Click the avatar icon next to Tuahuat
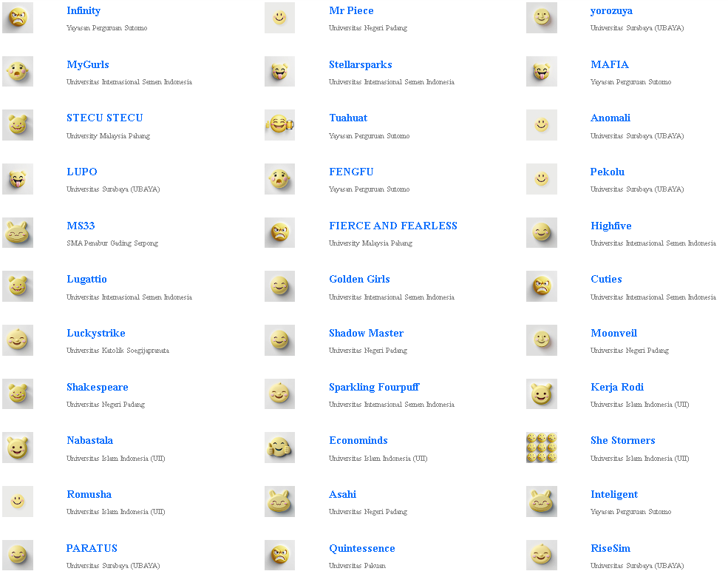 279,125
